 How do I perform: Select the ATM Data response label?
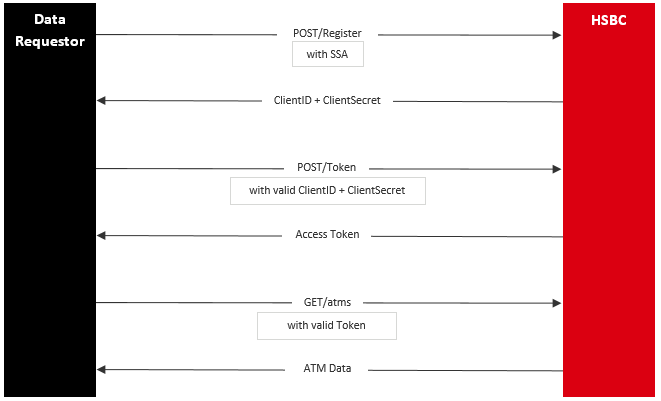[327, 369]
